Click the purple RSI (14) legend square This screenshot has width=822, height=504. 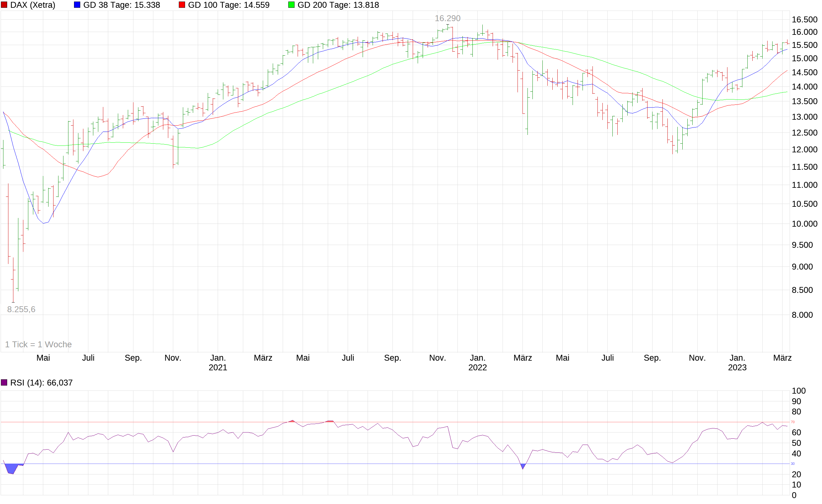[4, 383]
